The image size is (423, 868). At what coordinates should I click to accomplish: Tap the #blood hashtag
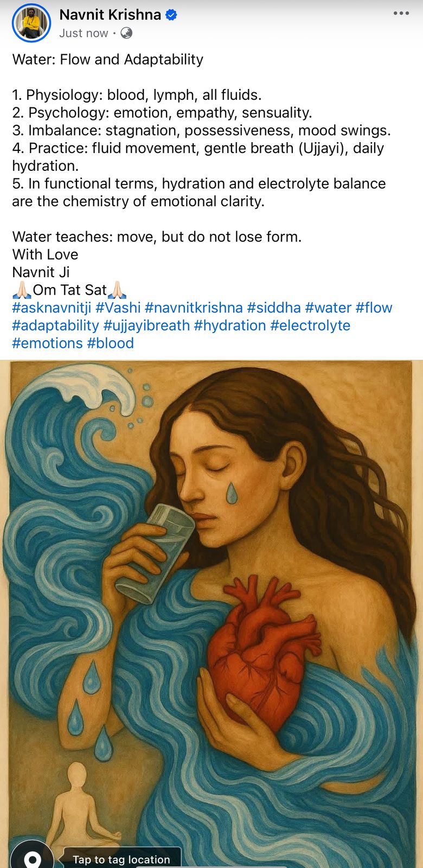(x=110, y=343)
